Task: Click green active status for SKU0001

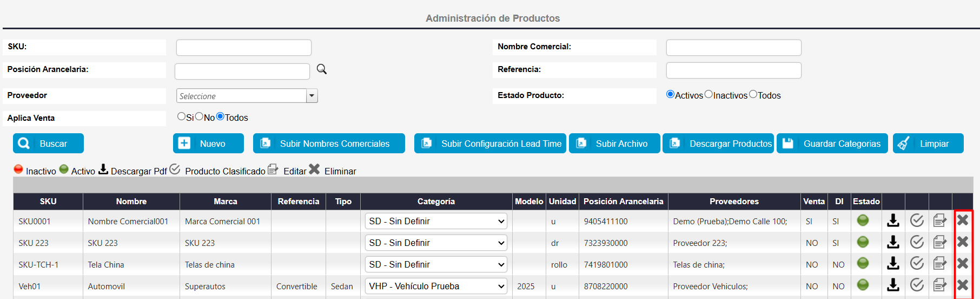Action: pyautogui.click(x=863, y=220)
